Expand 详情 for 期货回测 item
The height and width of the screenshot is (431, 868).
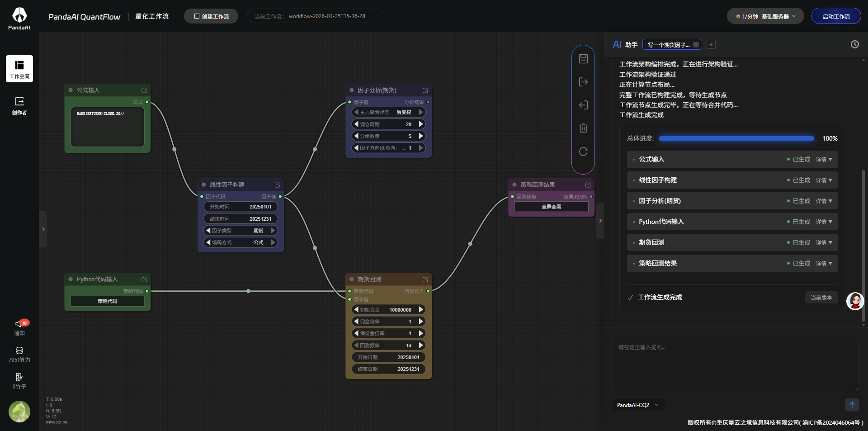pos(824,243)
